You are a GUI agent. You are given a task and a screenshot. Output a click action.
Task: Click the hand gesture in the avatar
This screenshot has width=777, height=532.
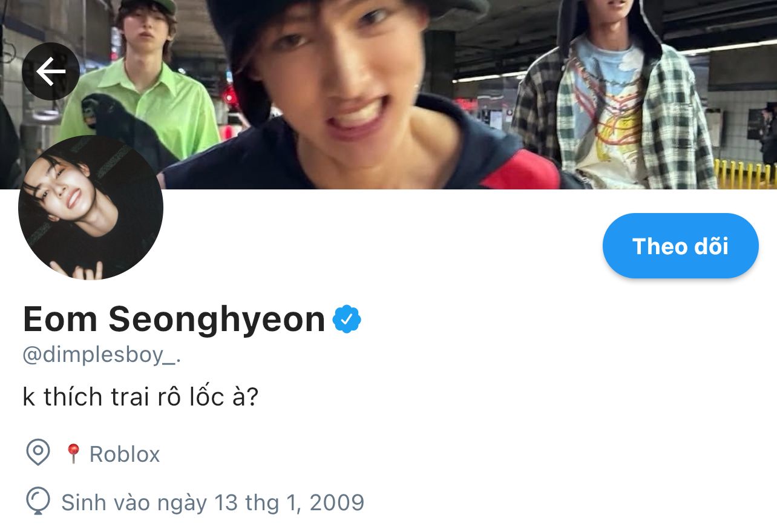coord(77,270)
